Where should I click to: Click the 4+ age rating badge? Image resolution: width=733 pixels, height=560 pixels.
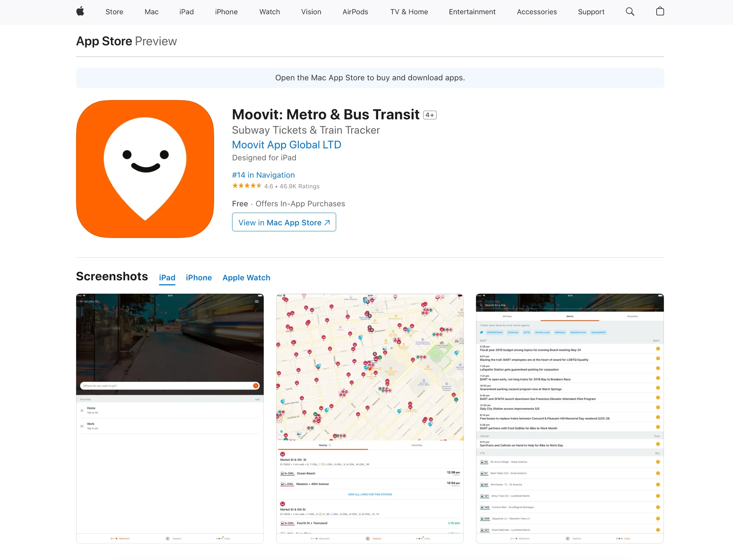(430, 115)
